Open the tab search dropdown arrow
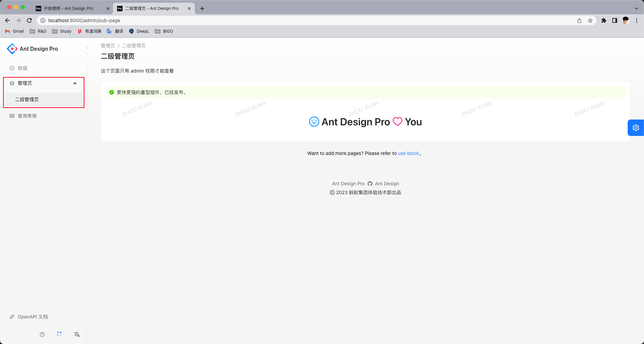This screenshot has height=344, width=644. pyautogui.click(x=637, y=9)
